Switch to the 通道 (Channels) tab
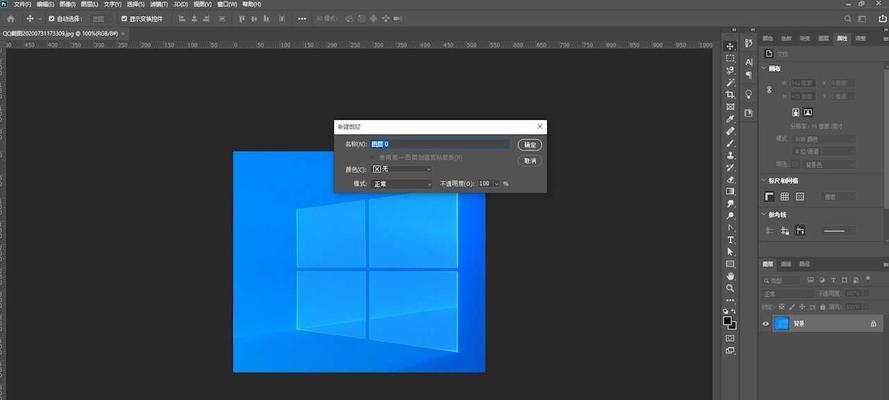Viewport: 889px width, 400px height. click(786, 264)
